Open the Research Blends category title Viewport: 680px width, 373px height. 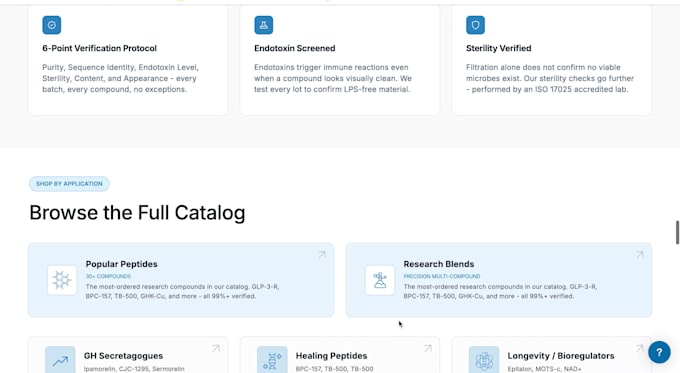438,264
